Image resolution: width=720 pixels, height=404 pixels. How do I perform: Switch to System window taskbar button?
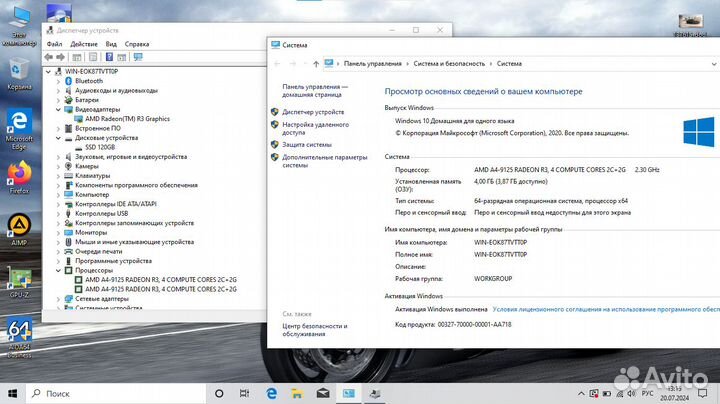pos(349,393)
